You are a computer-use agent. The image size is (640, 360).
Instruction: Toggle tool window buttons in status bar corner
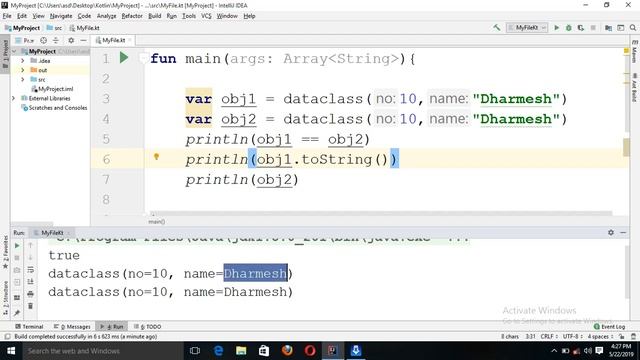pyautogui.click(x=7, y=337)
